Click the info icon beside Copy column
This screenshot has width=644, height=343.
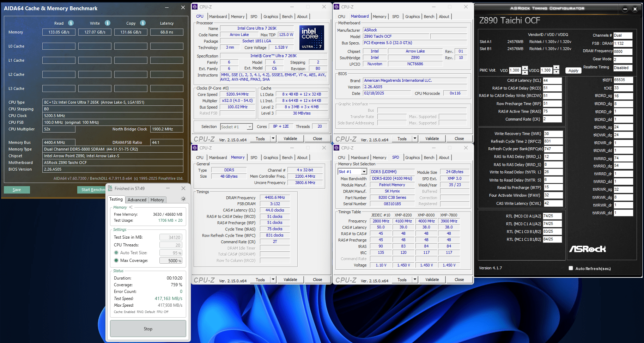[143, 23]
